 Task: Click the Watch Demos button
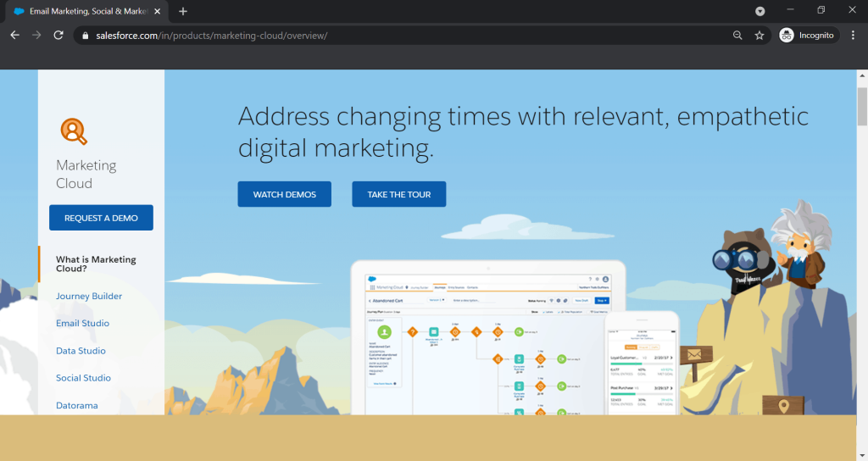(285, 194)
